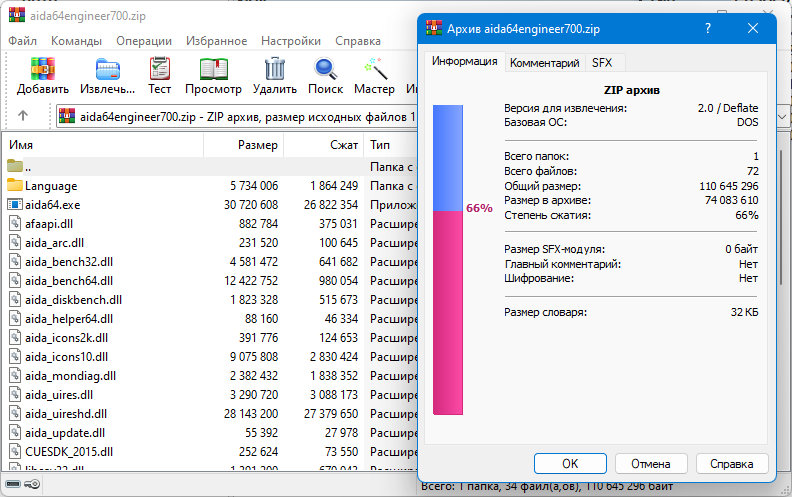The width and height of the screenshot is (792, 497).
Task: Sort by the Размер column header
Action: pos(244,145)
